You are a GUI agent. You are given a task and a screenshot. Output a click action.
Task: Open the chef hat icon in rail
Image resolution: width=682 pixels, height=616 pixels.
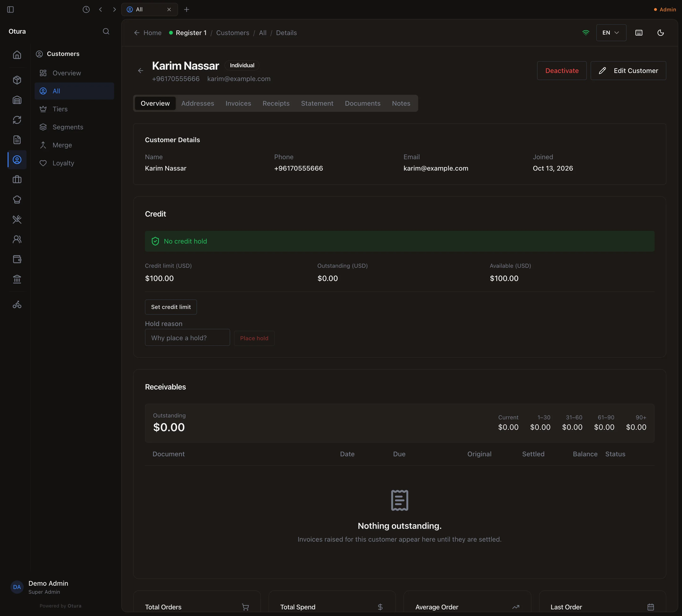click(x=17, y=199)
